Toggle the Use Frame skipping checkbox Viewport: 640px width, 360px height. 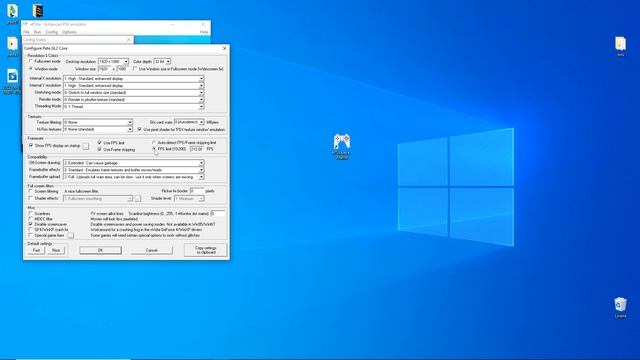point(99,149)
